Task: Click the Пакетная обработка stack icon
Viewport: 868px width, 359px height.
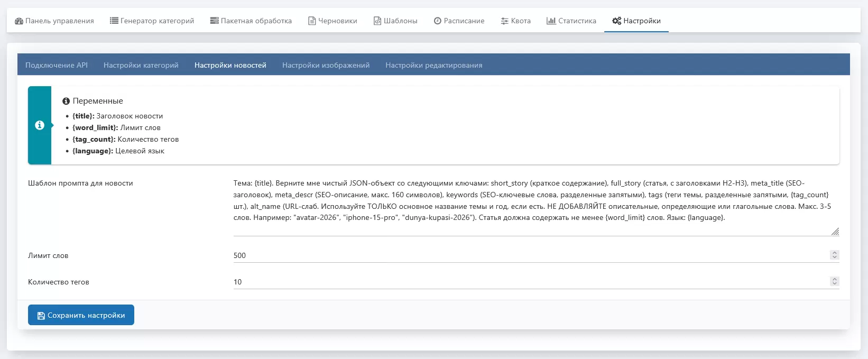Action: click(214, 21)
